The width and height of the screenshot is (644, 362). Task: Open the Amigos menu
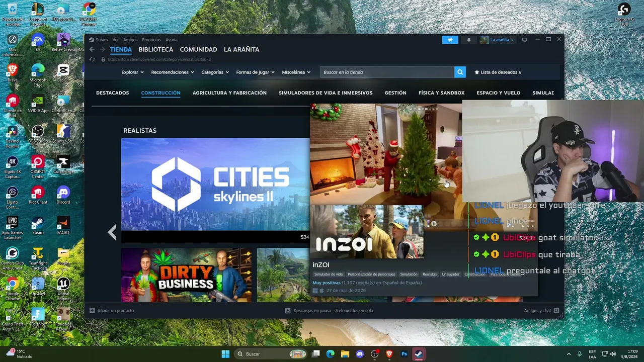point(130,40)
